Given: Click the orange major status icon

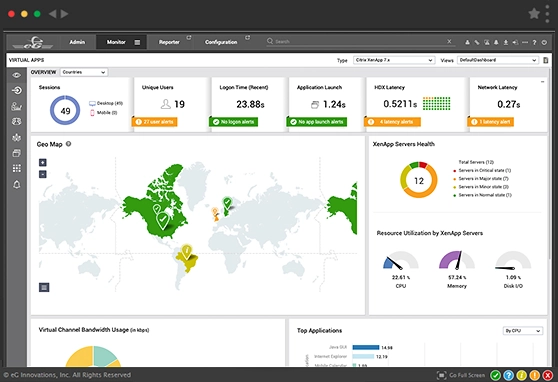Looking at the screenshot, I should (x=535, y=375).
